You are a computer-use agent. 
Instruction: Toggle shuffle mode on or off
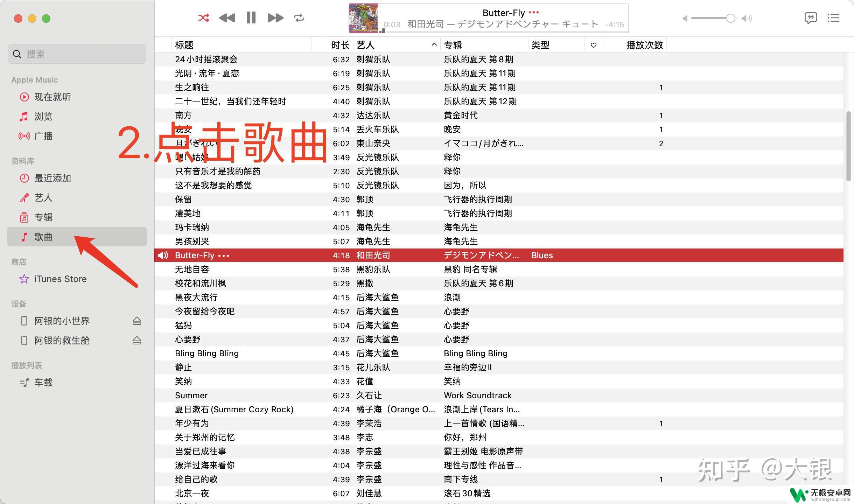203,18
